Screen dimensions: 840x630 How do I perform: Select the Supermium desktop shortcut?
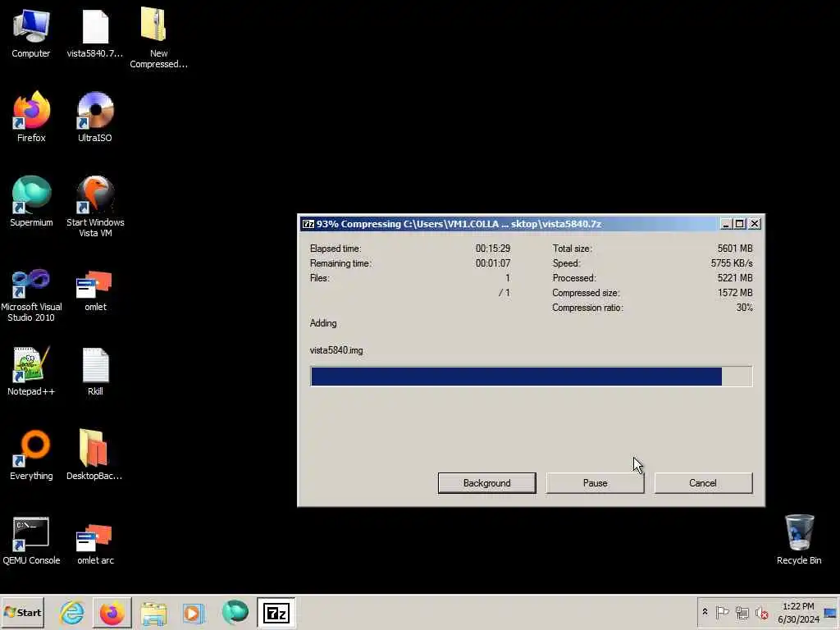point(31,202)
